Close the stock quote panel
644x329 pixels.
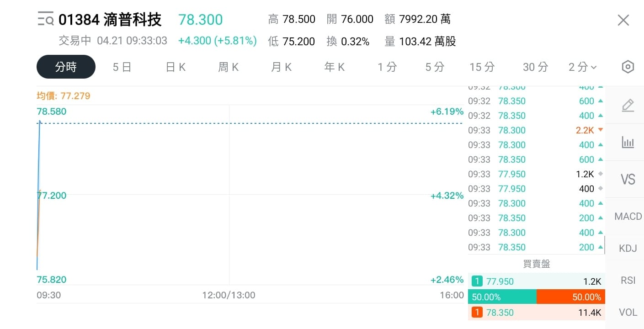click(x=623, y=20)
